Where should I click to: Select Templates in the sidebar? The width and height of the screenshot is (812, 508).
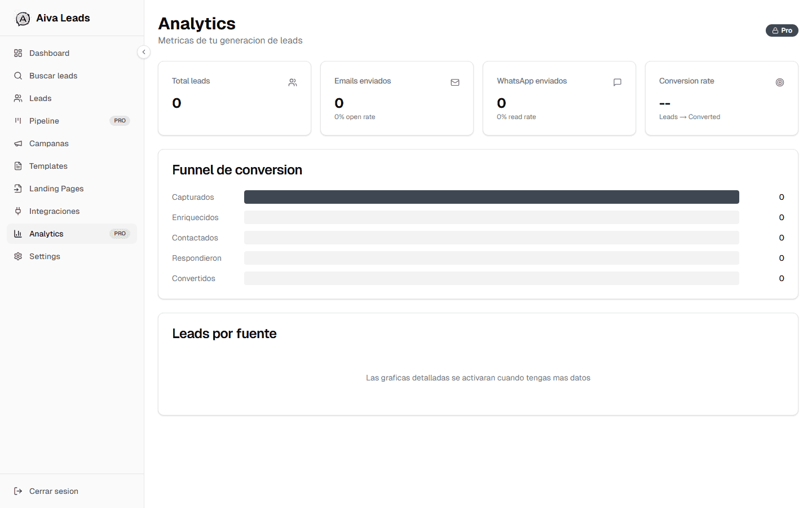tap(72, 166)
